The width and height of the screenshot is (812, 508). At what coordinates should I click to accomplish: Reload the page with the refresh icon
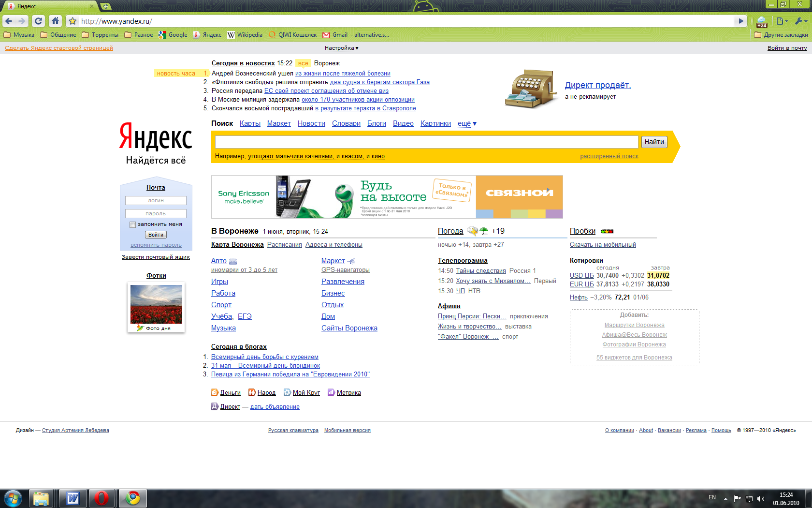coord(39,21)
